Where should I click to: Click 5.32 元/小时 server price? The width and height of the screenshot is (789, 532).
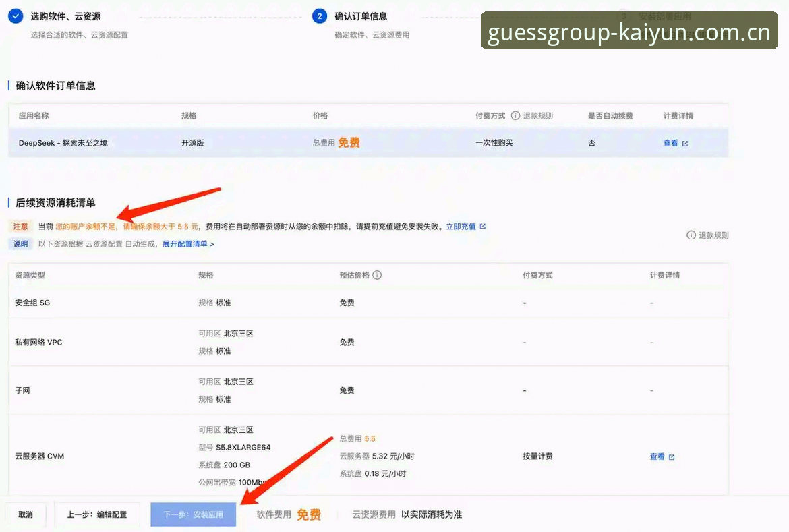pos(393,456)
